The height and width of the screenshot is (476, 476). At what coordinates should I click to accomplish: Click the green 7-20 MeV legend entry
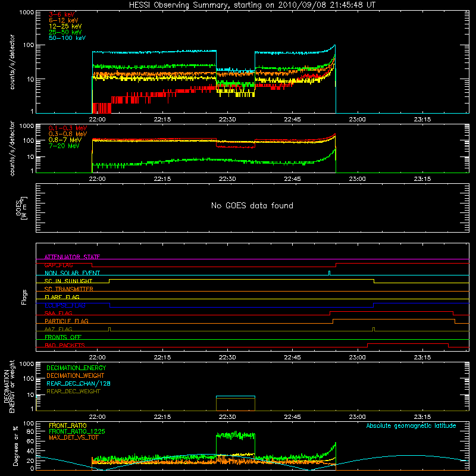coord(64,146)
